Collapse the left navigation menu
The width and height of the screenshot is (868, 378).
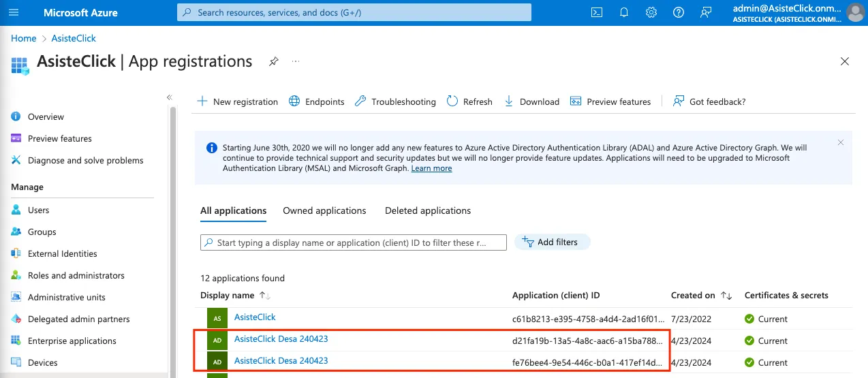click(170, 97)
